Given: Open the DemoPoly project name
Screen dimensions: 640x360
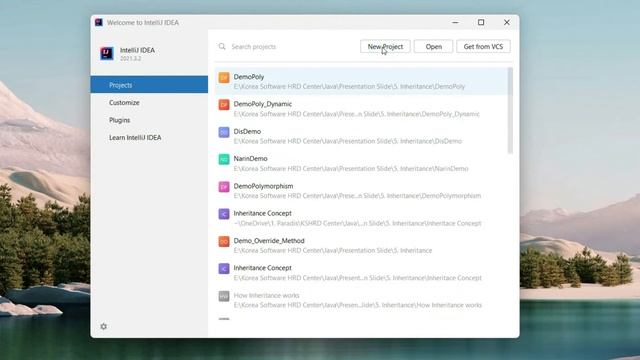Looking at the screenshot, I should (249, 77).
